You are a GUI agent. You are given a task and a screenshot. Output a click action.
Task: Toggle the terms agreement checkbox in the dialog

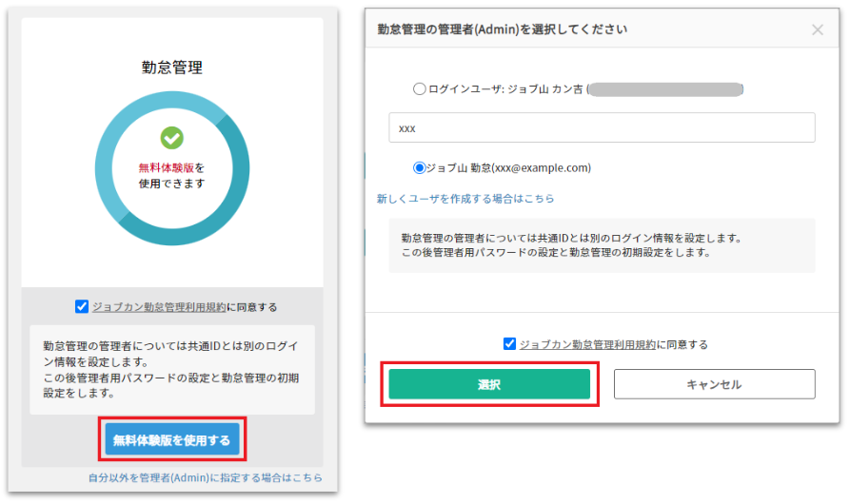coord(510,344)
